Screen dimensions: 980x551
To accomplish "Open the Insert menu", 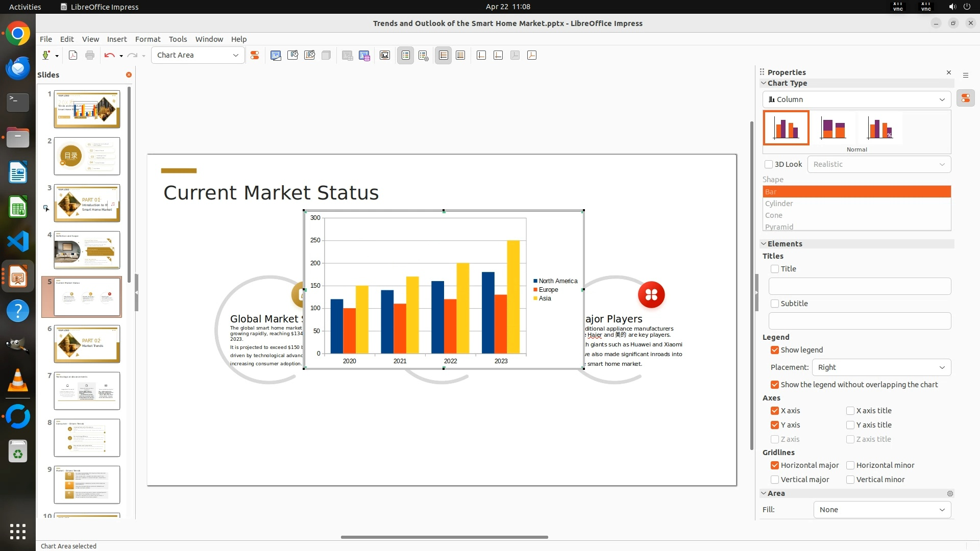I will coord(116,39).
